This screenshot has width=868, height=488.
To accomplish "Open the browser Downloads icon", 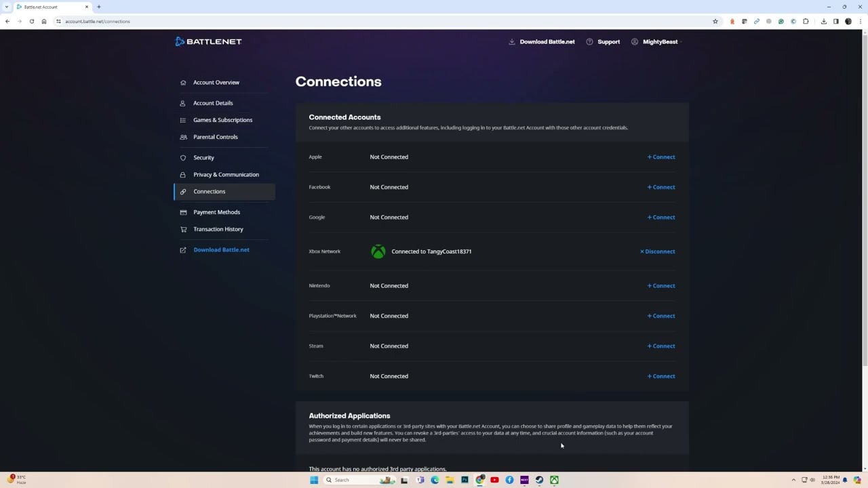I will point(824,21).
